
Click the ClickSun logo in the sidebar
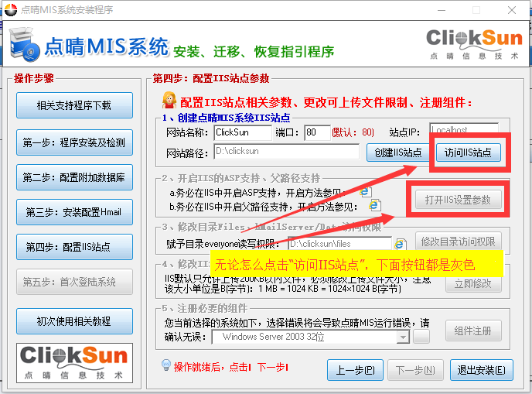pos(73,362)
